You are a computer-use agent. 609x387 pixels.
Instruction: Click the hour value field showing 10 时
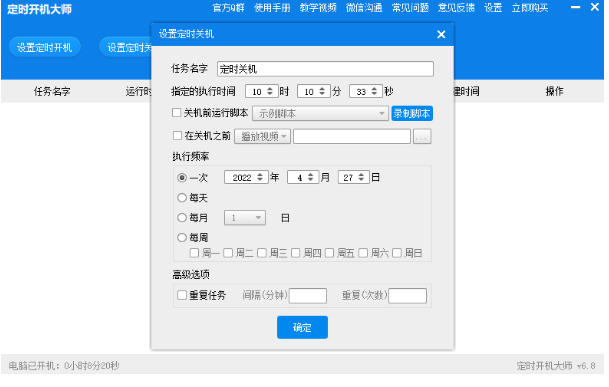[x=256, y=92]
